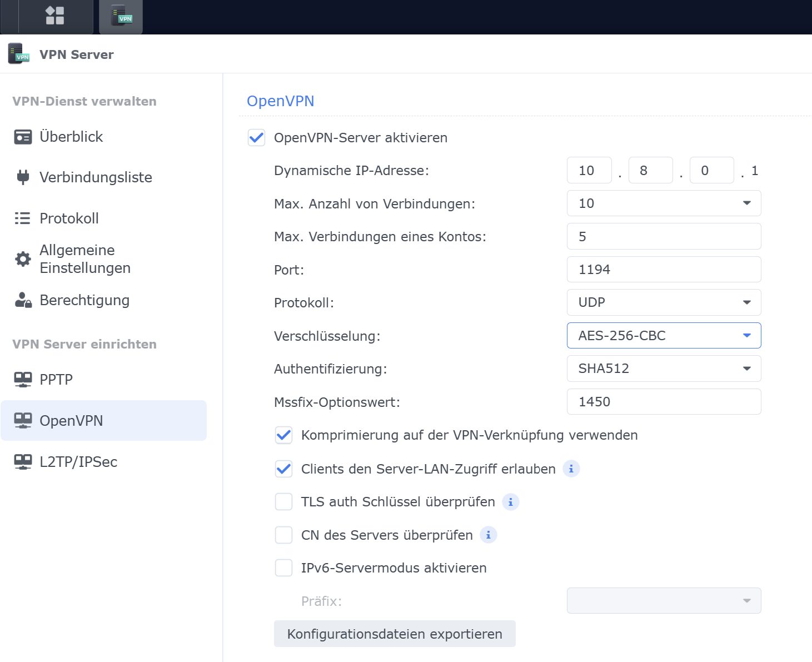Click the VPN Server taskbar icon

pyautogui.click(x=121, y=16)
